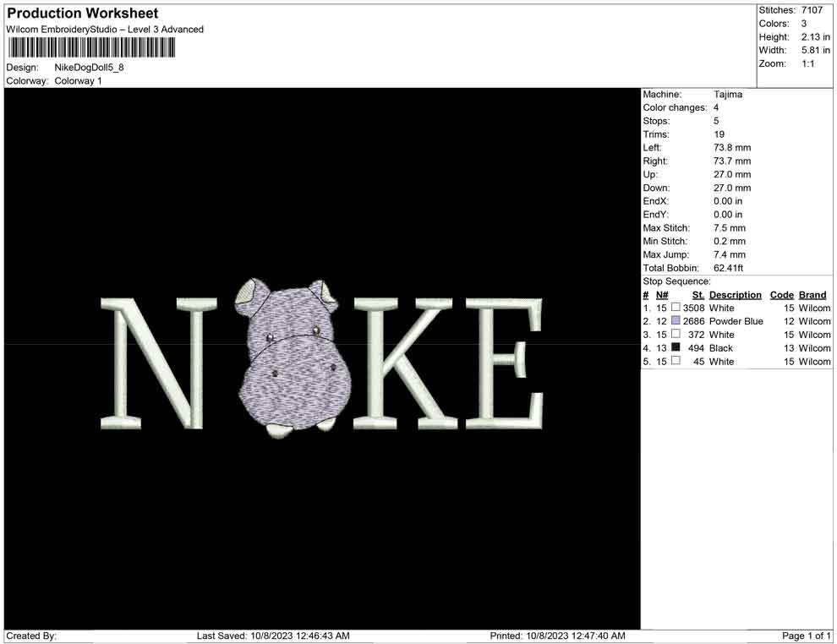Click the embroidered letter E
This screenshot has width=837, height=644.
tap(505, 363)
